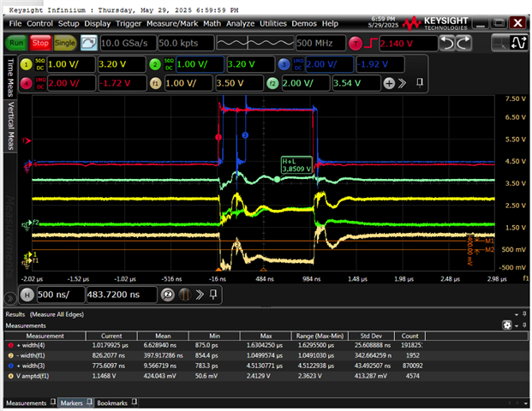Click the grid layout icon in toolbar
Viewport: 532px width, 411px height.
coord(501,43)
